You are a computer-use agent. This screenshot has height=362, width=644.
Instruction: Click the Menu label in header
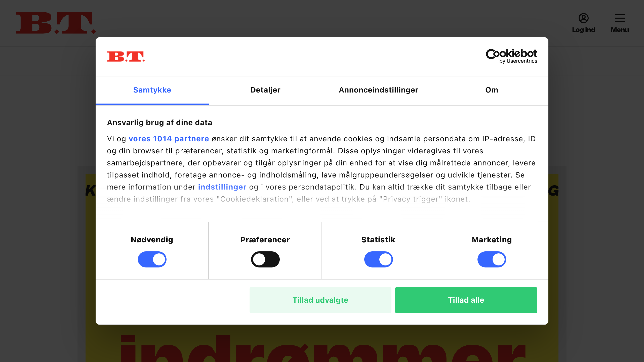click(x=620, y=30)
